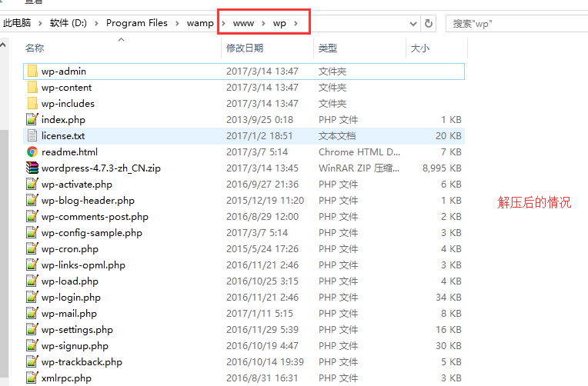Click the wp-load.php file icon
Image resolution: width=588 pixels, height=386 pixels.
click(32, 281)
